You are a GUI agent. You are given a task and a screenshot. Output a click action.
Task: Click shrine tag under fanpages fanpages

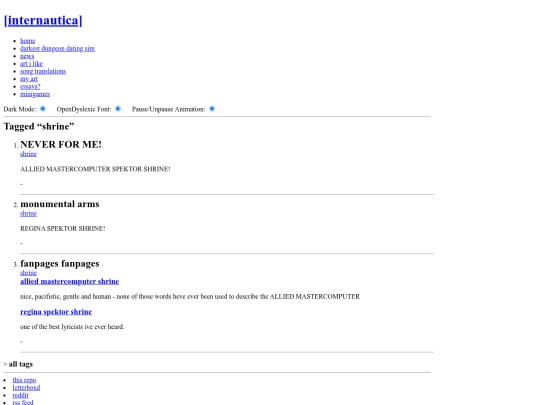(x=28, y=272)
